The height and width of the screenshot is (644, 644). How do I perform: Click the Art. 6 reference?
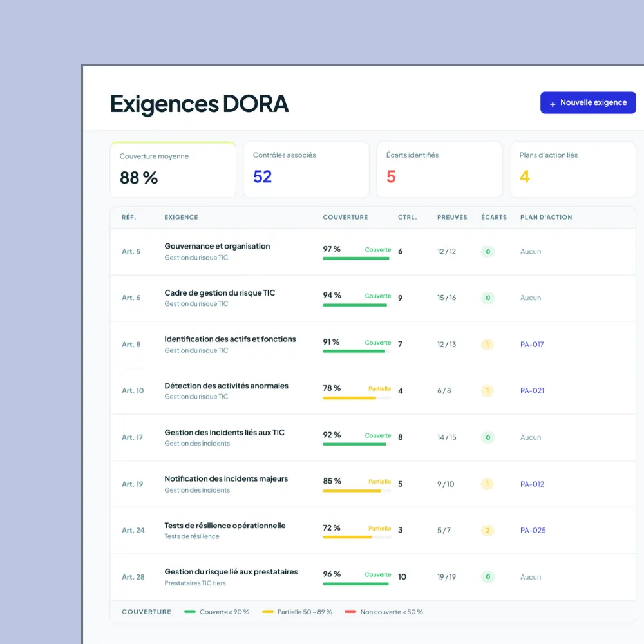[x=131, y=298]
